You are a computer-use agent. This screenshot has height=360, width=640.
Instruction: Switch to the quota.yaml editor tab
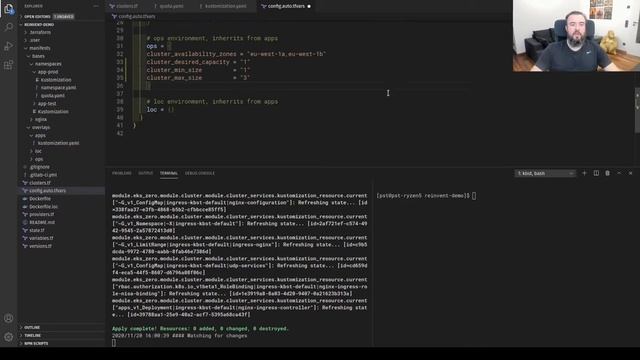click(171, 6)
